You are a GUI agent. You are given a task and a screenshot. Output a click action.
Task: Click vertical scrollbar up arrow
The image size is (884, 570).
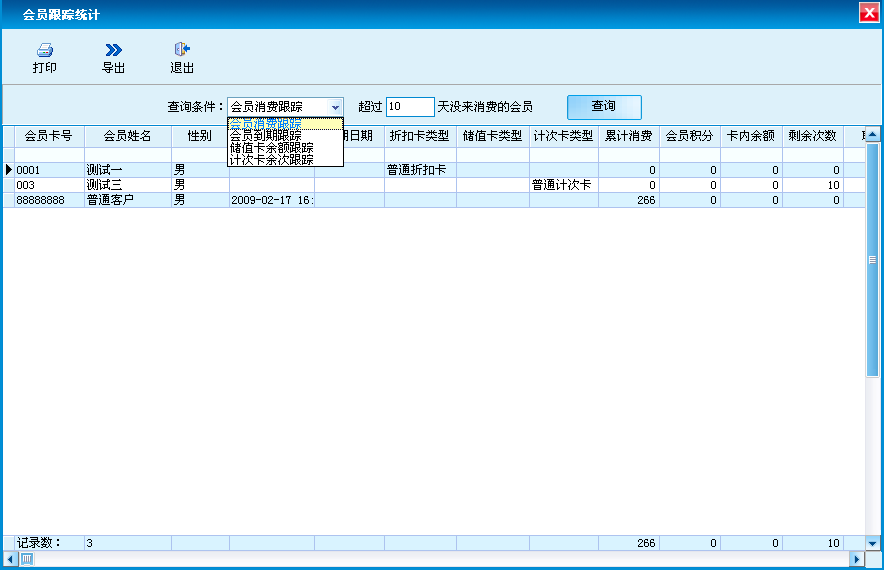tap(872, 135)
